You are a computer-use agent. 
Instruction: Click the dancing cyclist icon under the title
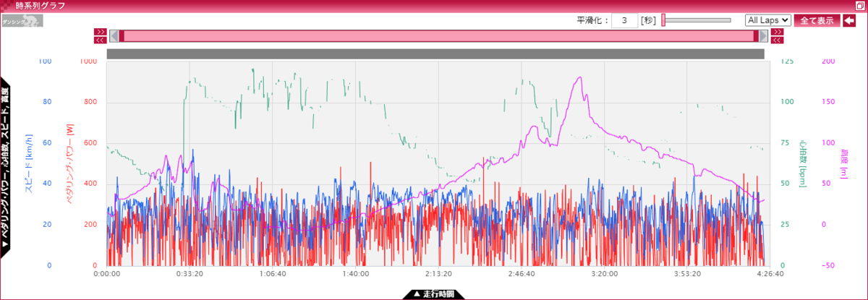22,20
